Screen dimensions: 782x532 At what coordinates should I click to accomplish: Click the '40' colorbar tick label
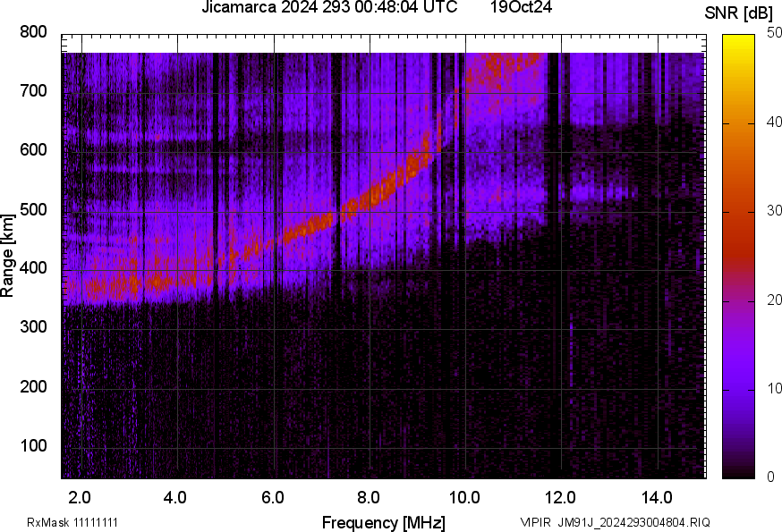(x=774, y=122)
